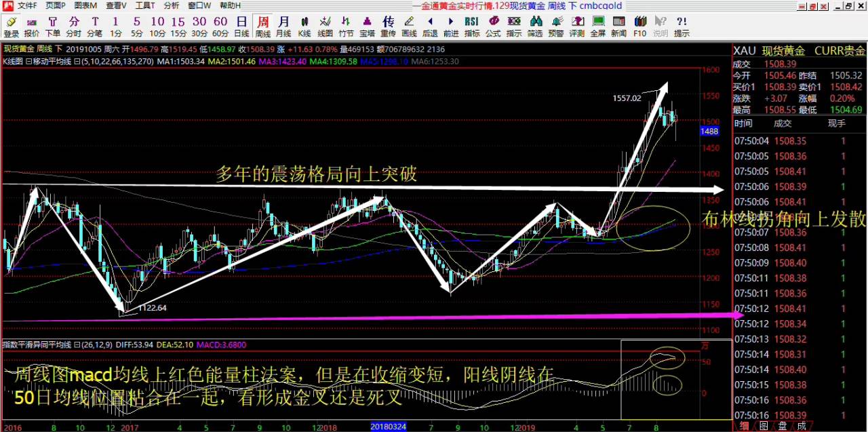Choose the 60分 period icon
Image resolution: width=868 pixels, height=432 pixels.
220,26
